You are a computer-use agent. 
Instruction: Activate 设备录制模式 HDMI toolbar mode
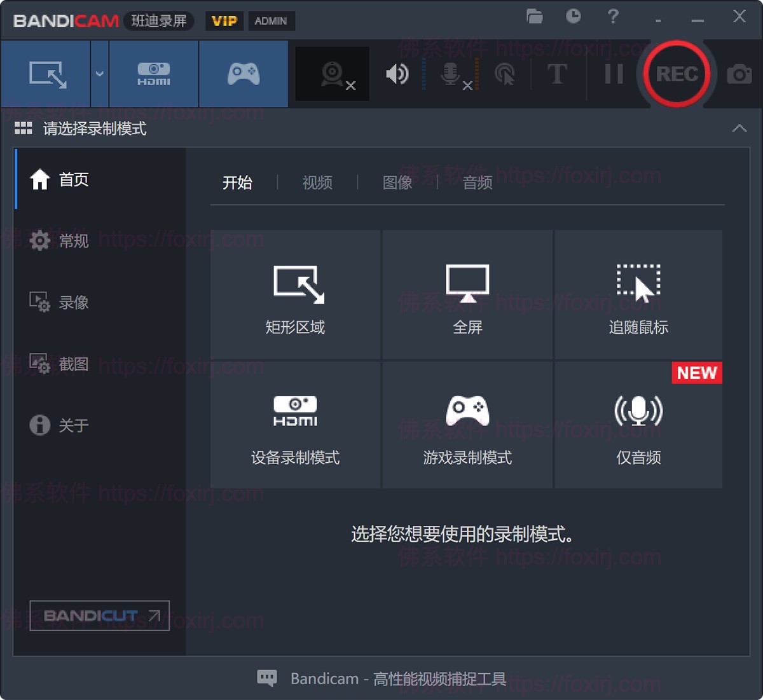(153, 73)
